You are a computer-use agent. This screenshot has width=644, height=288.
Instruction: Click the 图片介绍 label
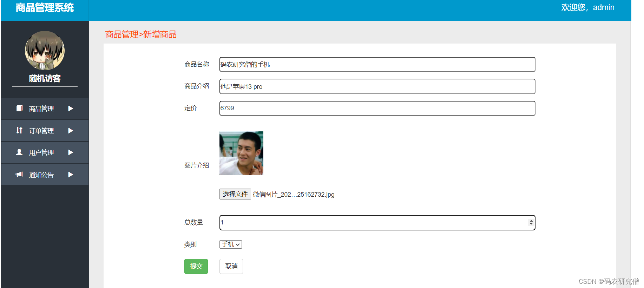pyautogui.click(x=197, y=165)
